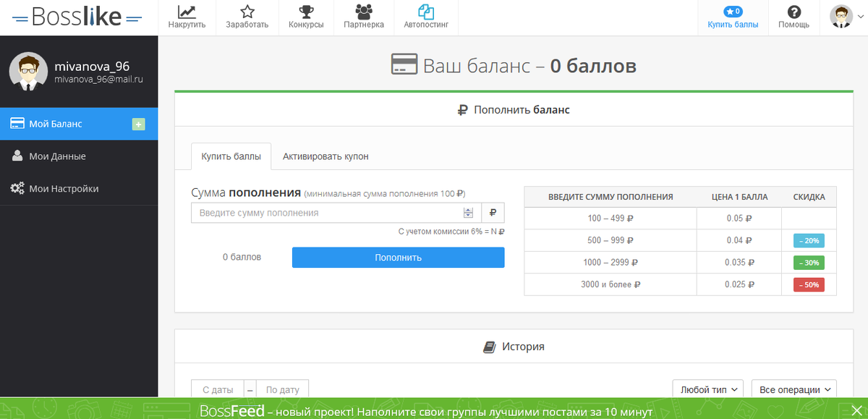868x419 pixels.
Task: Click the – 20% discount badge
Action: (809, 241)
